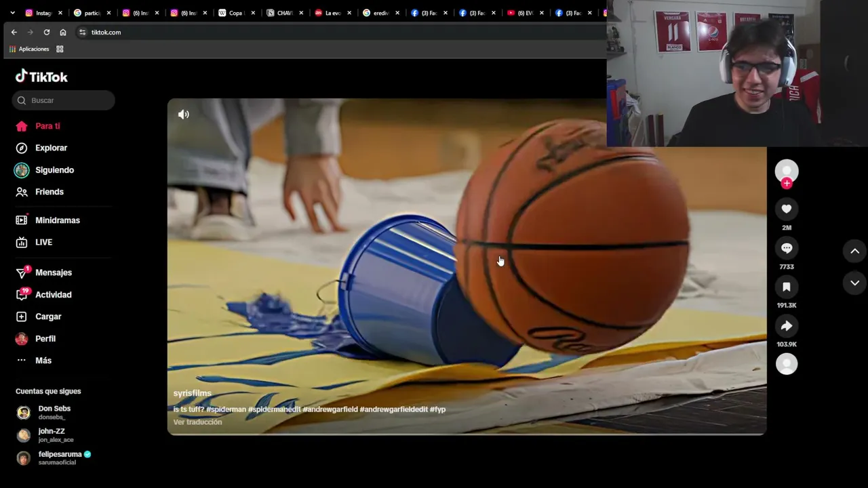This screenshot has height=488, width=868.
Task: Close the eredivi Google tab
Action: coord(397,13)
